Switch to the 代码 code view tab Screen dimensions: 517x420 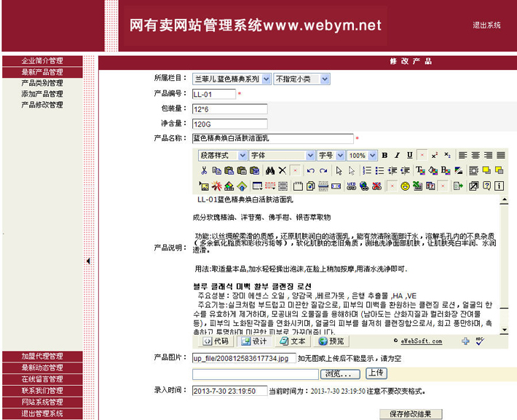coord(216,341)
